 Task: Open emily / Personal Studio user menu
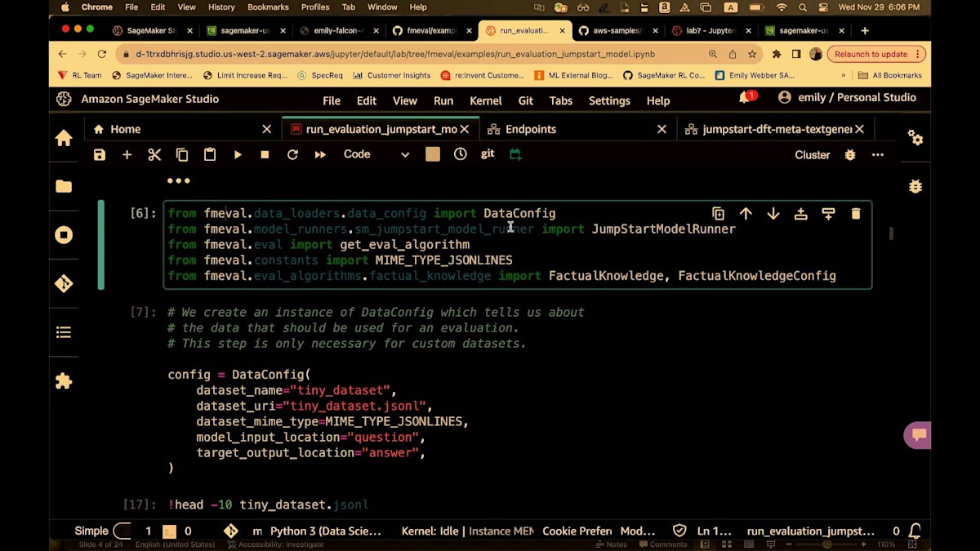click(847, 98)
